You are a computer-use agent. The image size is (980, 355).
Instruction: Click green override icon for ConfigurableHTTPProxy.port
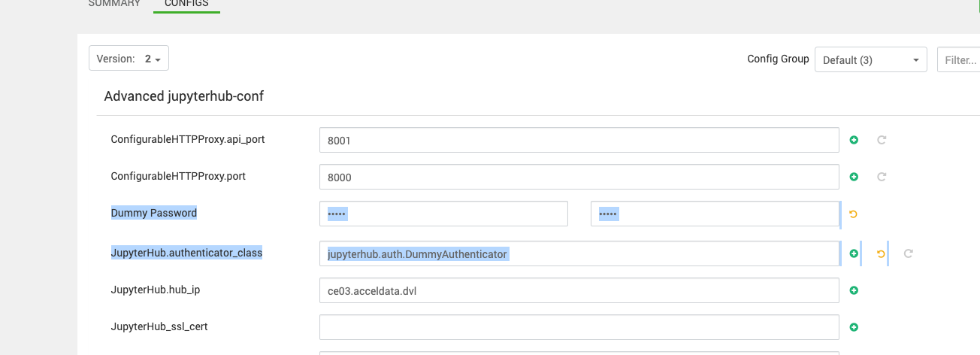click(854, 177)
